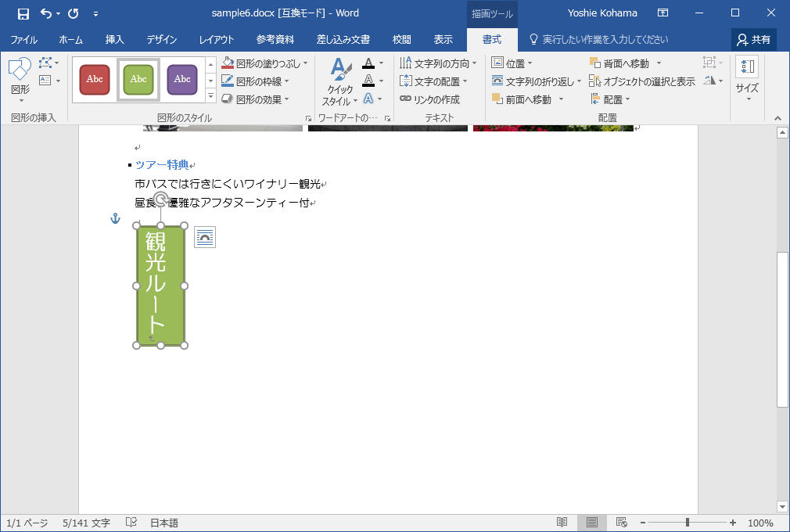Click the 共有 button
The width and height of the screenshot is (790, 532).
tap(752, 38)
